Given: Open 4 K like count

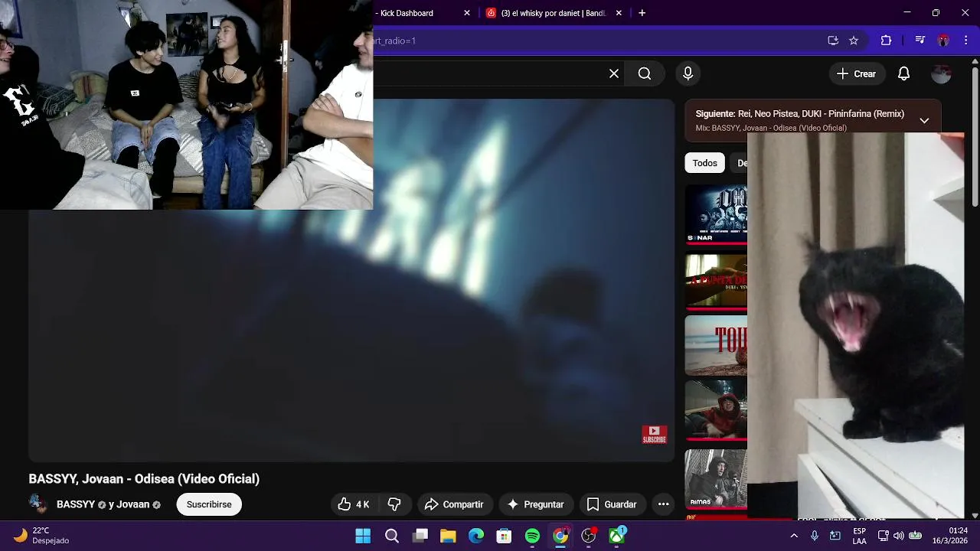Looking at the screenshot, I should (x=363, y=504).
